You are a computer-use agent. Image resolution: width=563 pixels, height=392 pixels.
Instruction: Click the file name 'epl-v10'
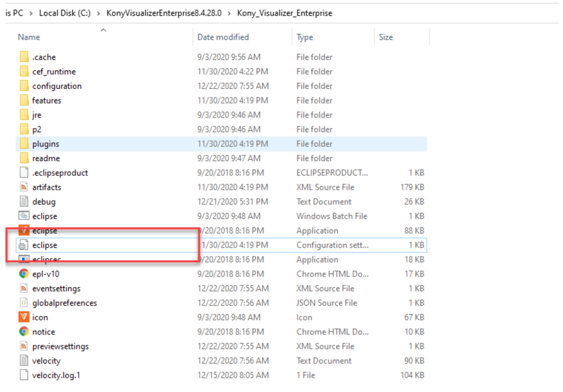pos(46,274)
